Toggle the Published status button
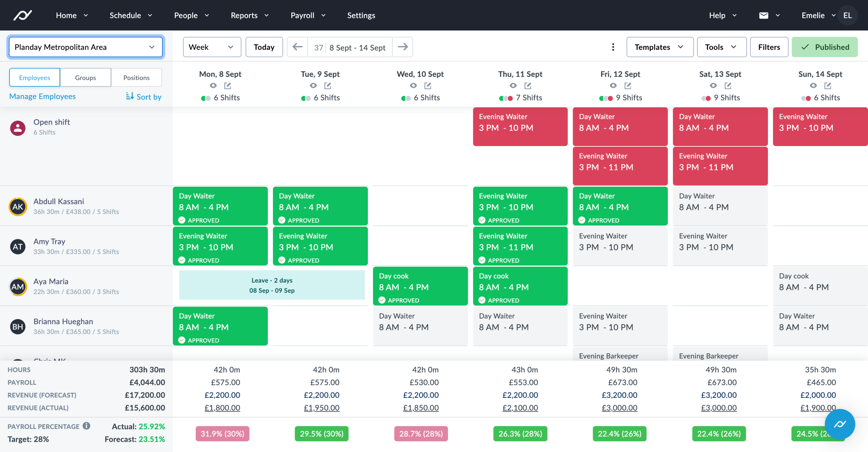The width and height of the screenshot is (868, 452). [825, 47]
